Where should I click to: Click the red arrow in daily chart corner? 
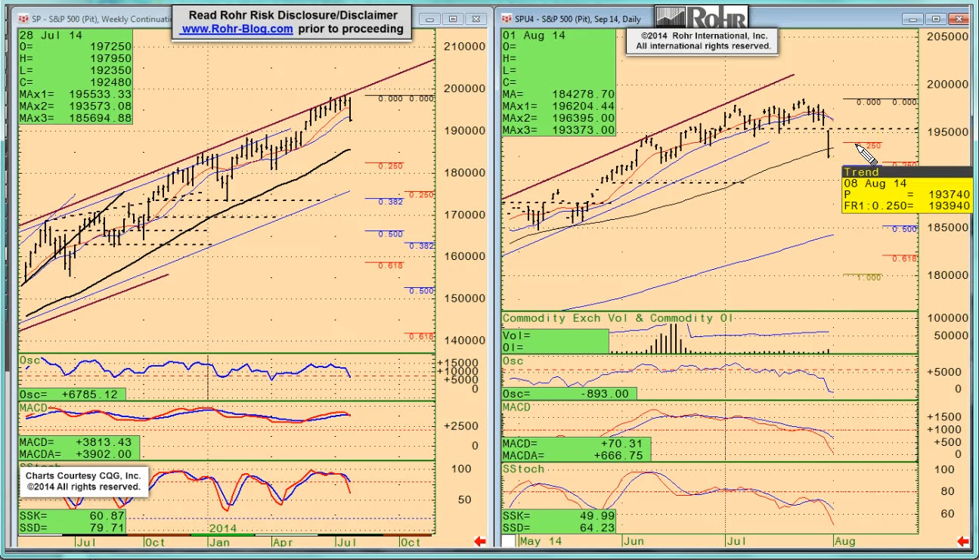point(962,541)
